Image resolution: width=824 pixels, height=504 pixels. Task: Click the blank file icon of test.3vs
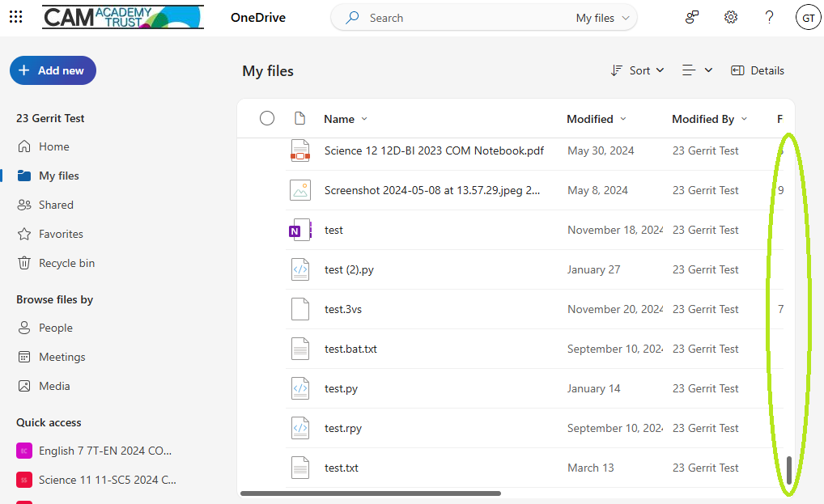click(300, 309)
